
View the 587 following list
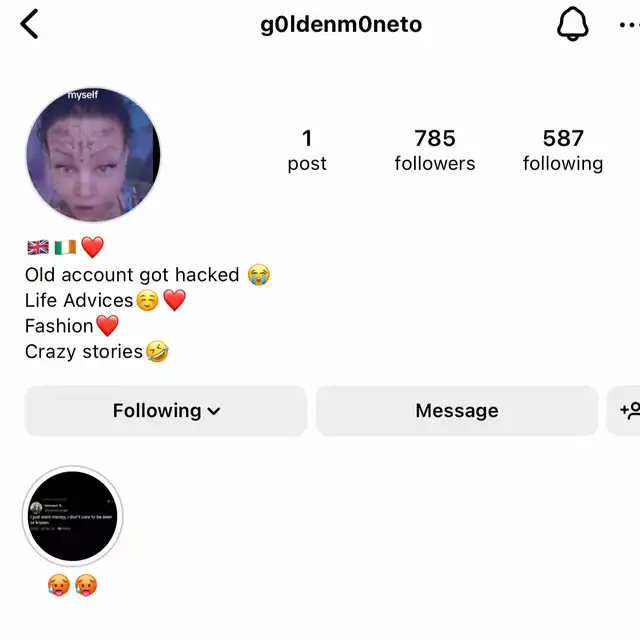click(563, 150)
